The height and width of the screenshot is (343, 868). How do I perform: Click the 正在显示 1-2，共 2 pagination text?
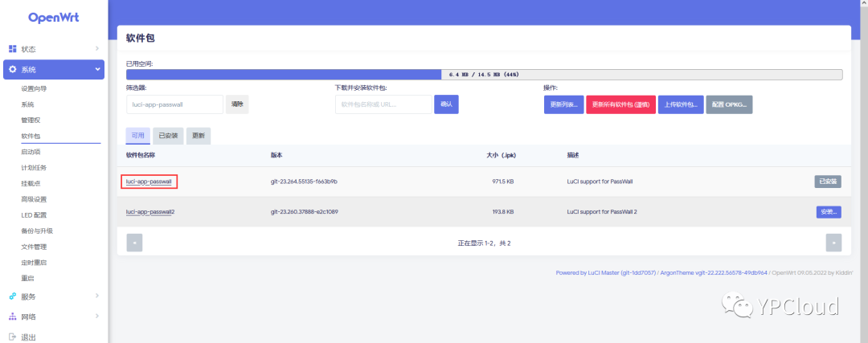click(x=484, y=243)
